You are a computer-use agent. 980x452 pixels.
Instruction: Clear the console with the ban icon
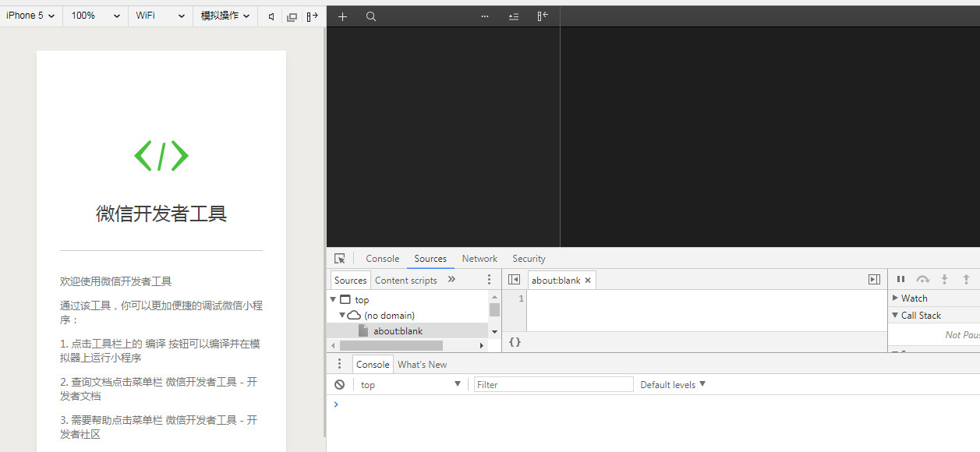pyautogui.click(x=340, y=385)
